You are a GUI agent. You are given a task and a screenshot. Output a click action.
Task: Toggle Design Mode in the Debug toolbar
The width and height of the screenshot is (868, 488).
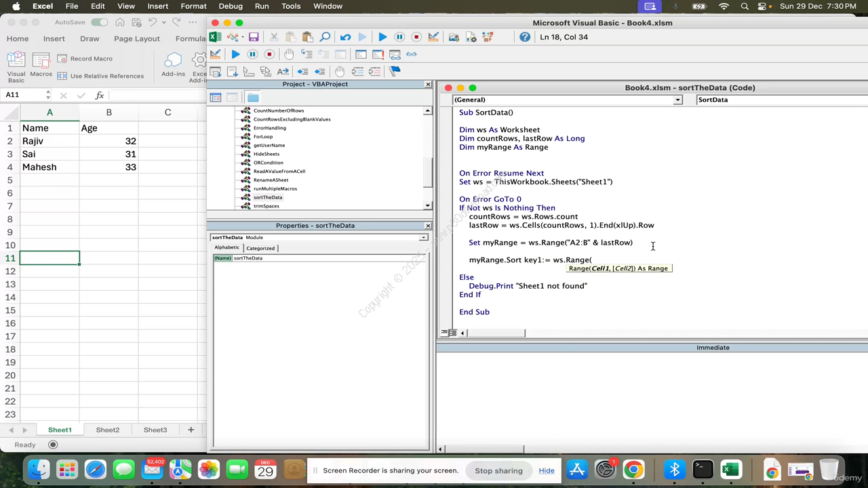[215, 54]
